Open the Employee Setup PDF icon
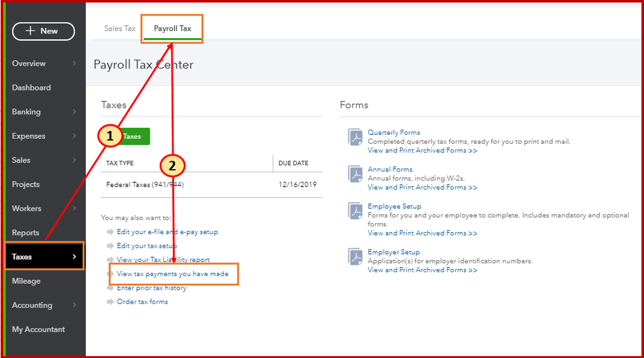 [x=355, y=212]
